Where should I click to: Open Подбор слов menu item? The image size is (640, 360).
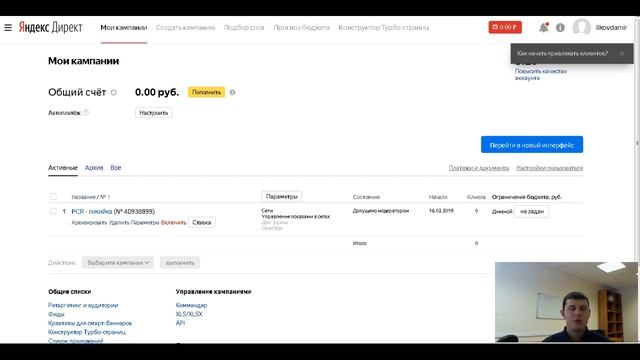coord(244,28)
